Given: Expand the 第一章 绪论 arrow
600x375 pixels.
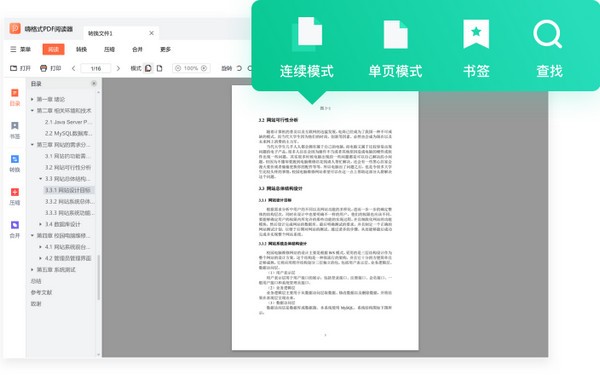Looking at the screenshot, I should (33, 99).
